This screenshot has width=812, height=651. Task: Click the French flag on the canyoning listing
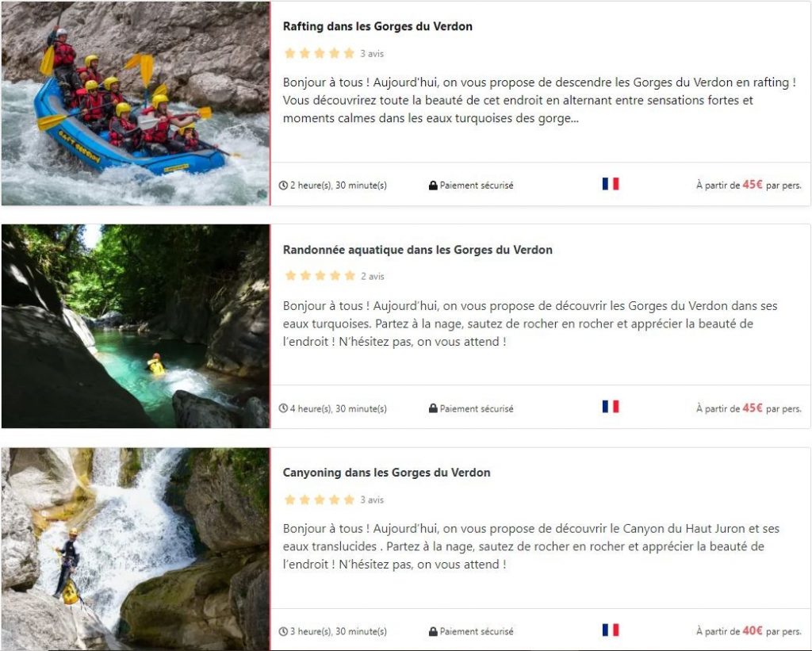[611, 630]
